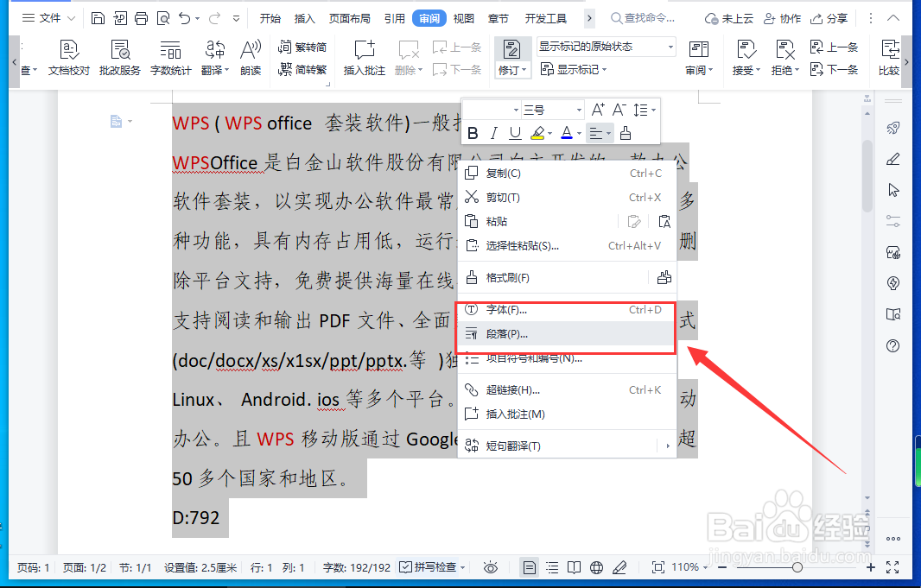The height and width of the screenshot is (588, 921).
Task: Choose 插入批注(M) from context menu
Action: tap(567, 414)
